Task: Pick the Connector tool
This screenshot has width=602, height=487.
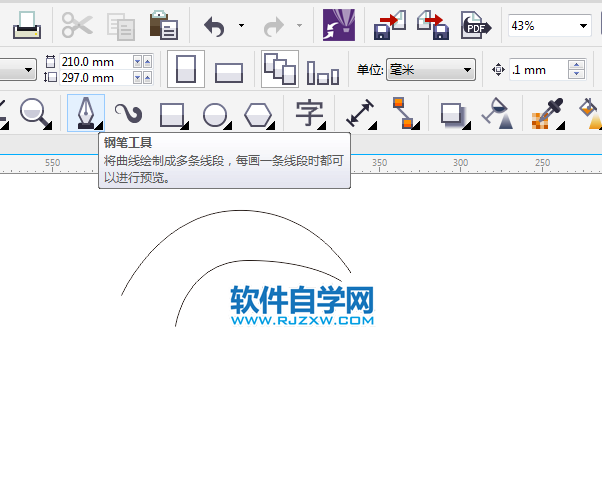Action: (403, 113)
